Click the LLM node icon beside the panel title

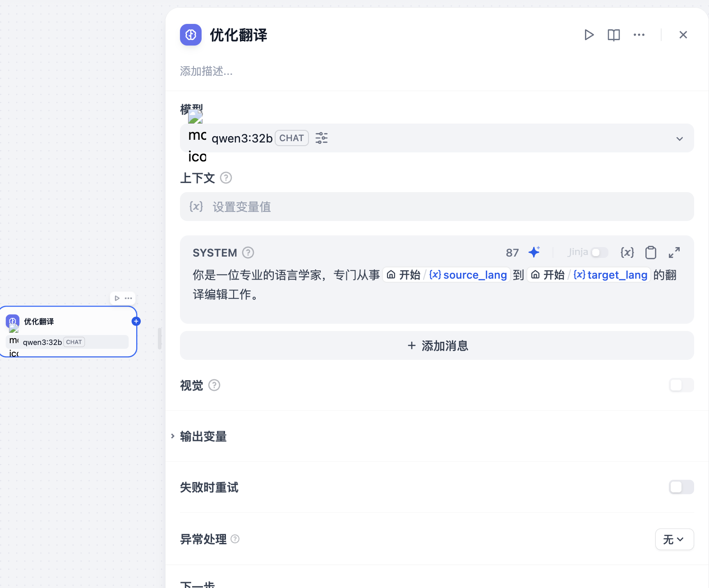click(x=191, y=35)
